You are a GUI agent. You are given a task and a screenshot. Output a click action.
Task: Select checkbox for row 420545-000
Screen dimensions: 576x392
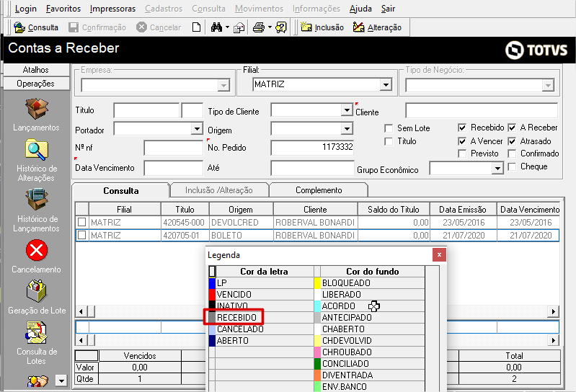pos(82,222)
